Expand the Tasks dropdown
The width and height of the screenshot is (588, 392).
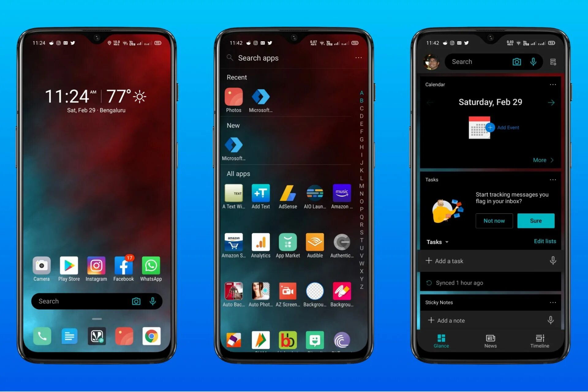438,242
